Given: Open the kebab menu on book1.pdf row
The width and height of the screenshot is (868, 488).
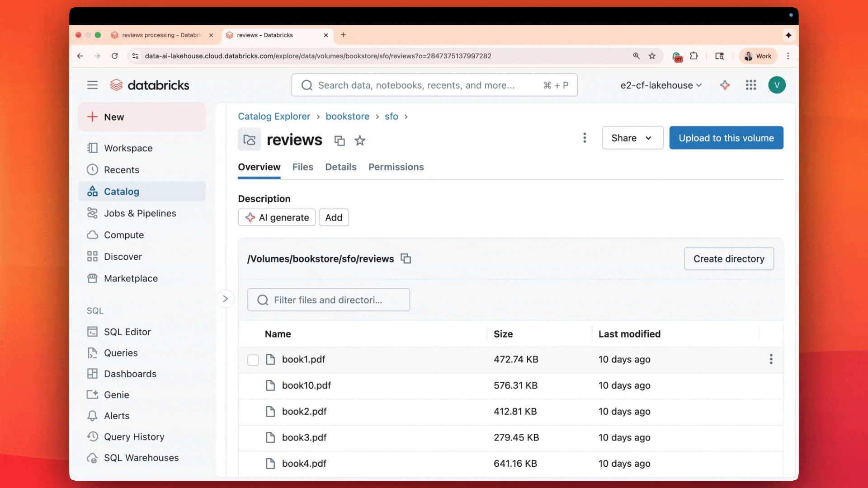Looking at the screenshot, I should coord(771,359).
